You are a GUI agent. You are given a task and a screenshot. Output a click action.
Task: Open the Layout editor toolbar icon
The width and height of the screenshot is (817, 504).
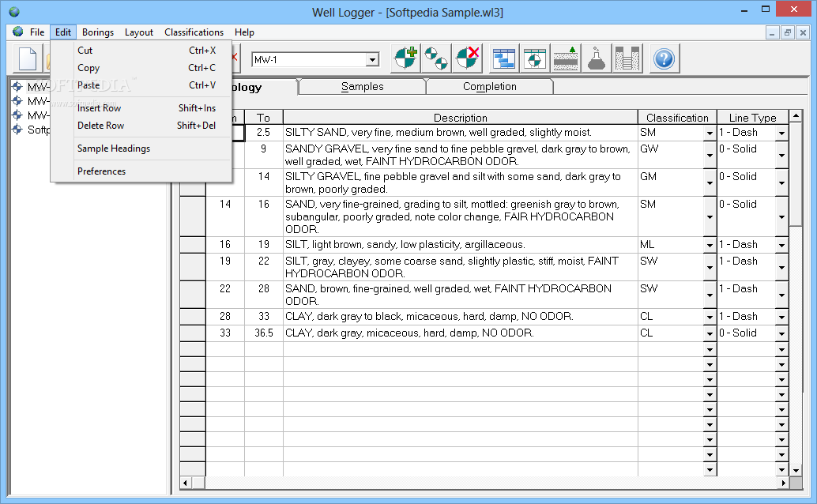click(x=504, y=58)
